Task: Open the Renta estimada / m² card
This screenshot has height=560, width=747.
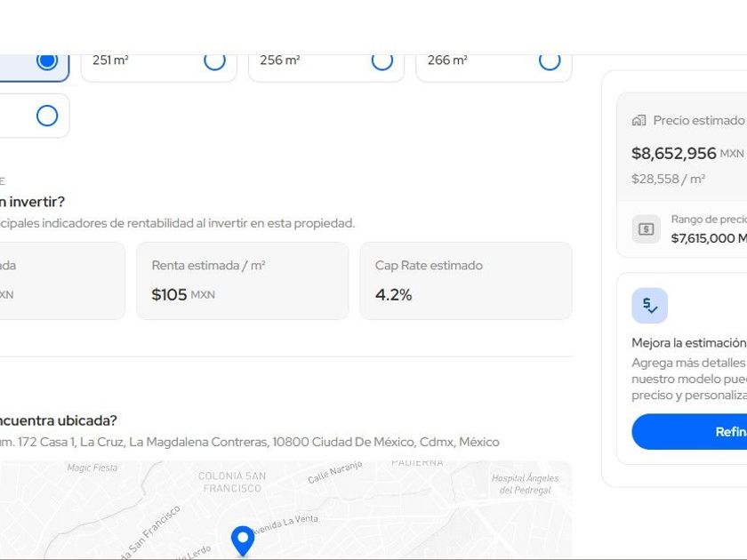Action: (x=242, y=281)
